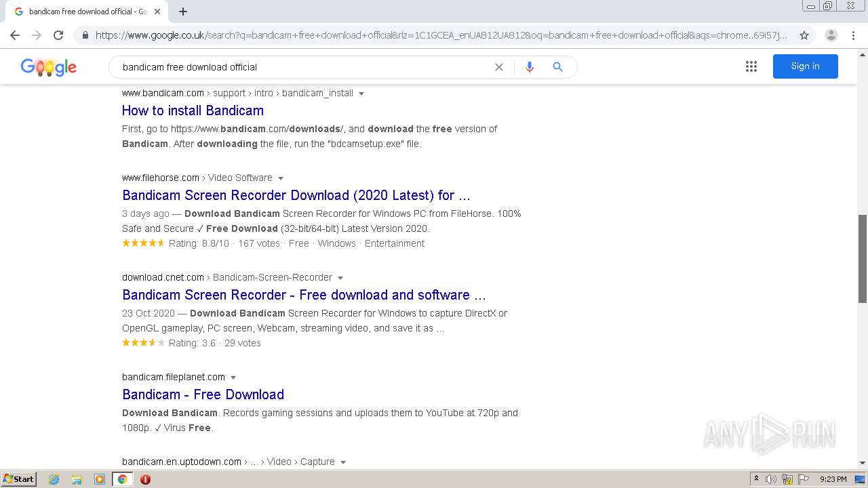The width and height of the screenshot is (868, 488).
Task: Reload the current page
Action: click(x=58, y=35)
